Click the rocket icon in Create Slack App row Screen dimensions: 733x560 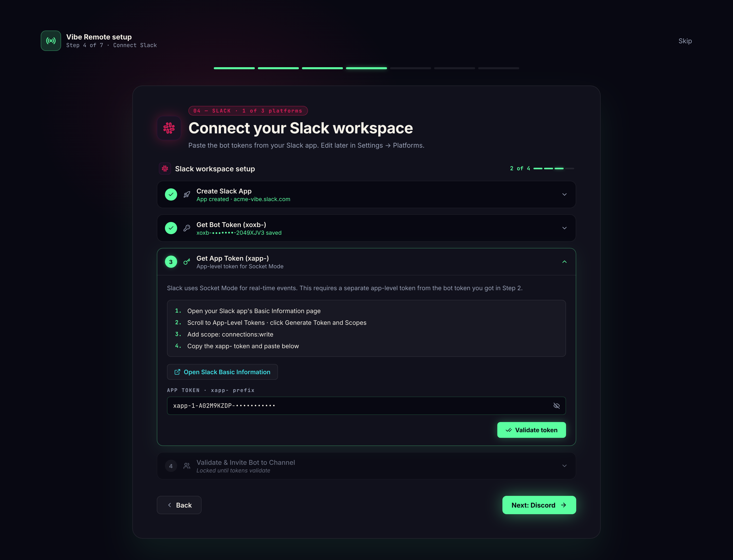187,194
